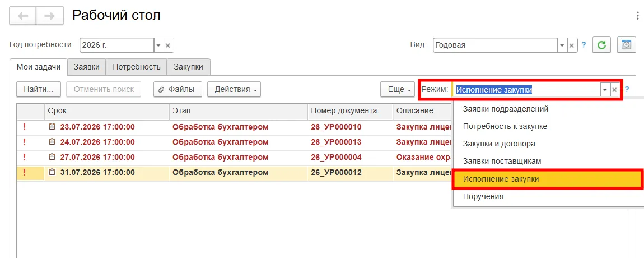
Task: Click the clipboard icon in 24.07.2026 row
Action: click(52, 142)
